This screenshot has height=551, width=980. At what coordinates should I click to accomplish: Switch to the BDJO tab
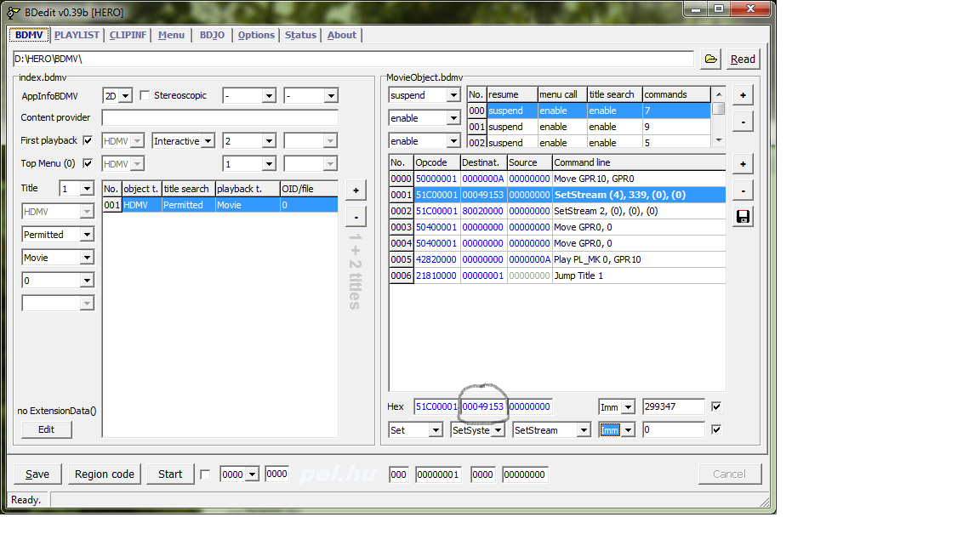212,35
